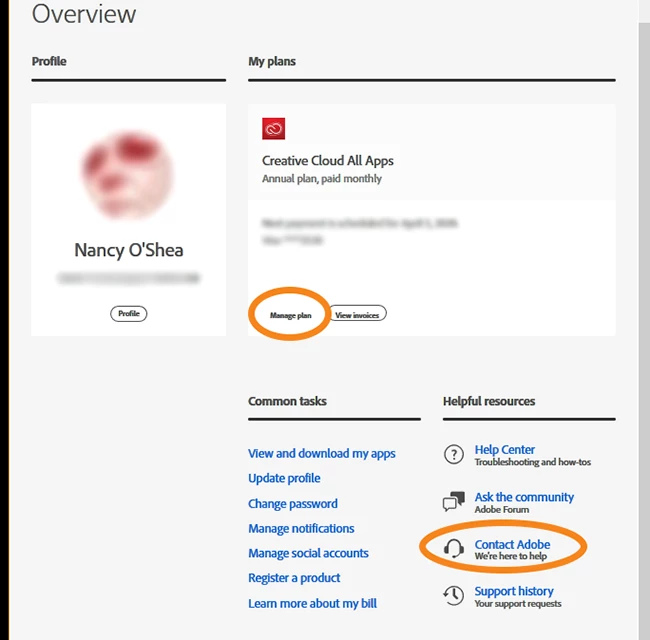Click 'Annual plan, paid monthly' text
Viewport: 650px width, 640px height.
point(322,179)
